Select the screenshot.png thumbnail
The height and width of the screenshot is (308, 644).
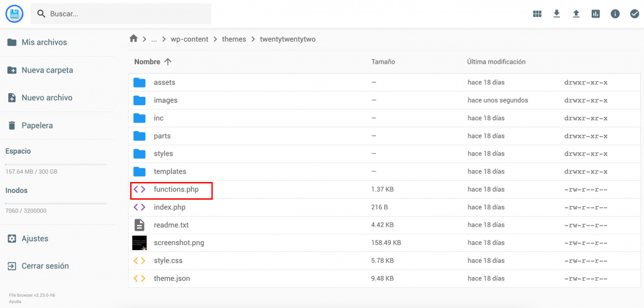[139, 242]
